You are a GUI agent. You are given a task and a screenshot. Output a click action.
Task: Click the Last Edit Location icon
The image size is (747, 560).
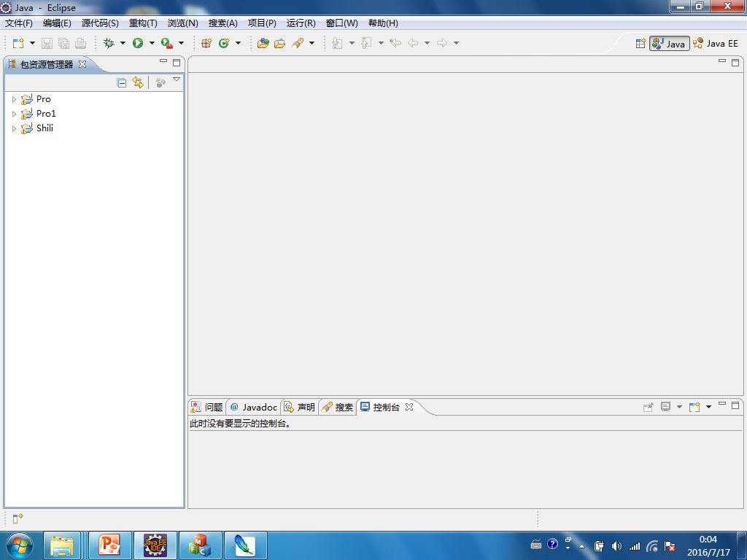(395, 43)
